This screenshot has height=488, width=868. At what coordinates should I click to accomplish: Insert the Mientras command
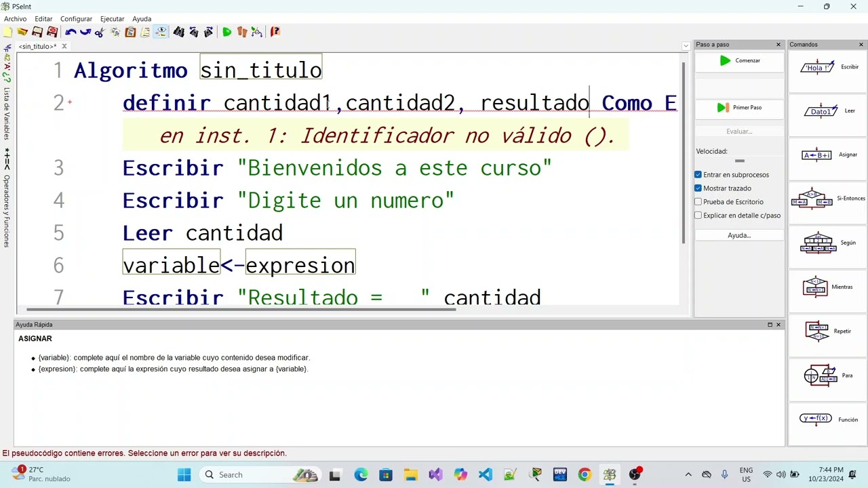828,287
